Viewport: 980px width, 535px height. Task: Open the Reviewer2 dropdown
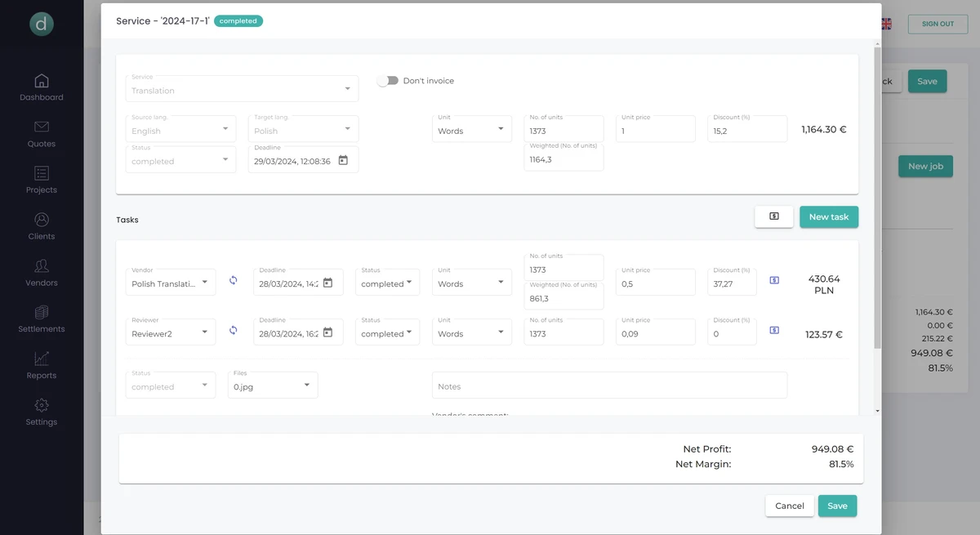171,333
